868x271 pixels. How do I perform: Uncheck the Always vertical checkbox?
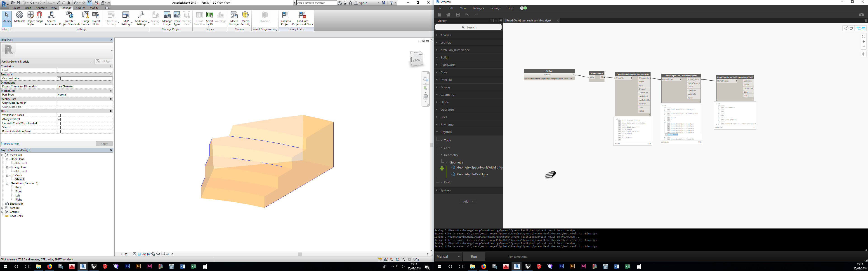point(59,119)
